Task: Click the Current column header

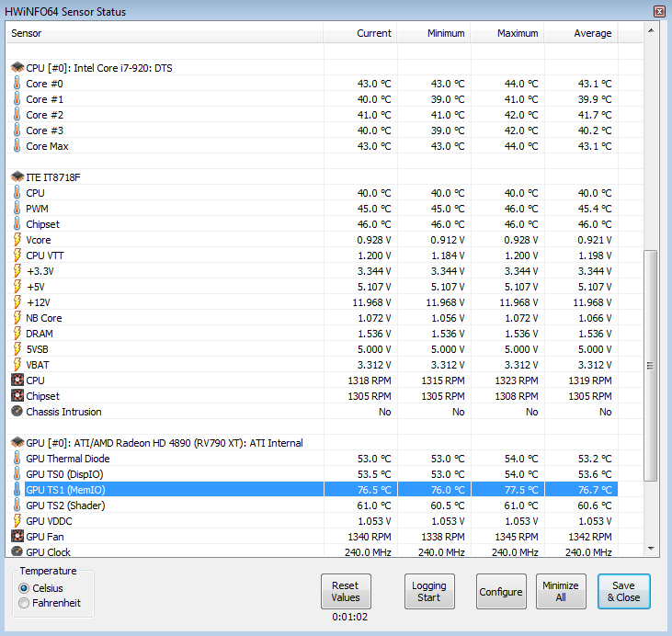Action: pyautogui.click(x=360, y=33)
